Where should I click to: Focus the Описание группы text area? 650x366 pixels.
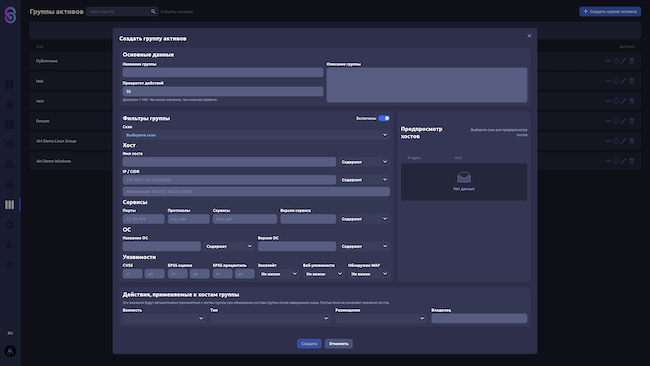(427, 85)
